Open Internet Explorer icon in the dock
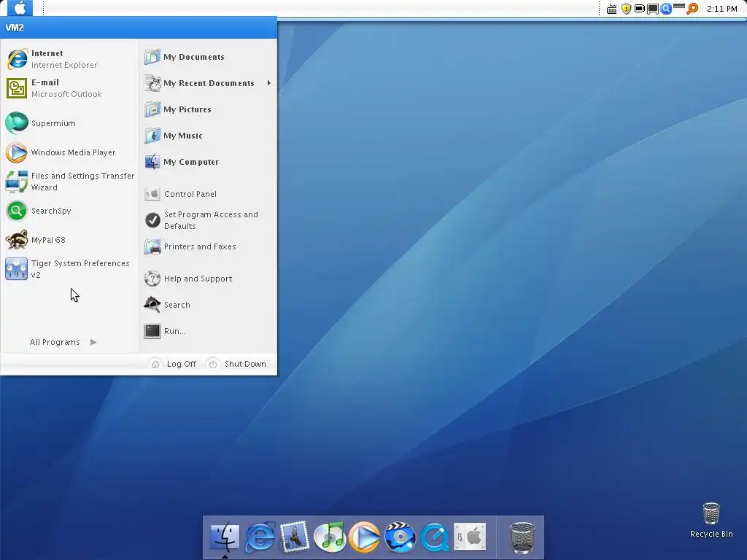The width and height of the screenshot is (747, 560). (x=260, y=537)
